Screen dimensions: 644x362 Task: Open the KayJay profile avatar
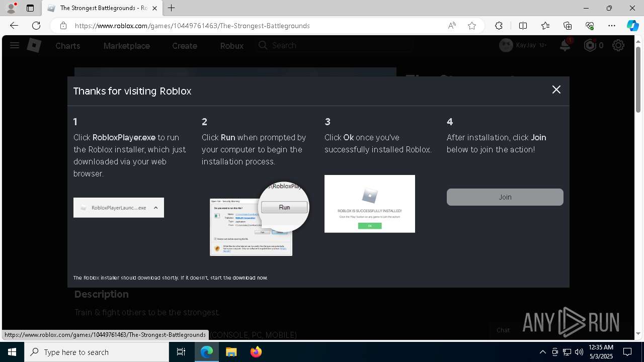click(x=506, y=45)
